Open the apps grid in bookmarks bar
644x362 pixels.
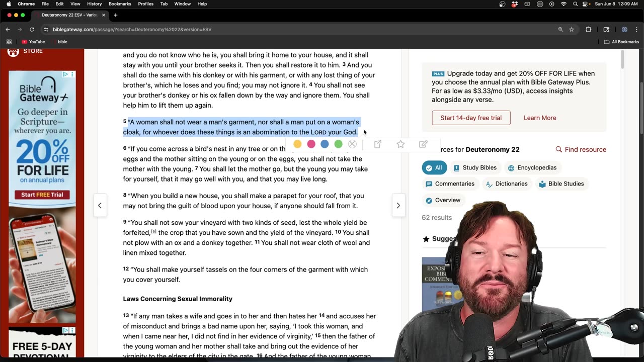coord(9,42)
